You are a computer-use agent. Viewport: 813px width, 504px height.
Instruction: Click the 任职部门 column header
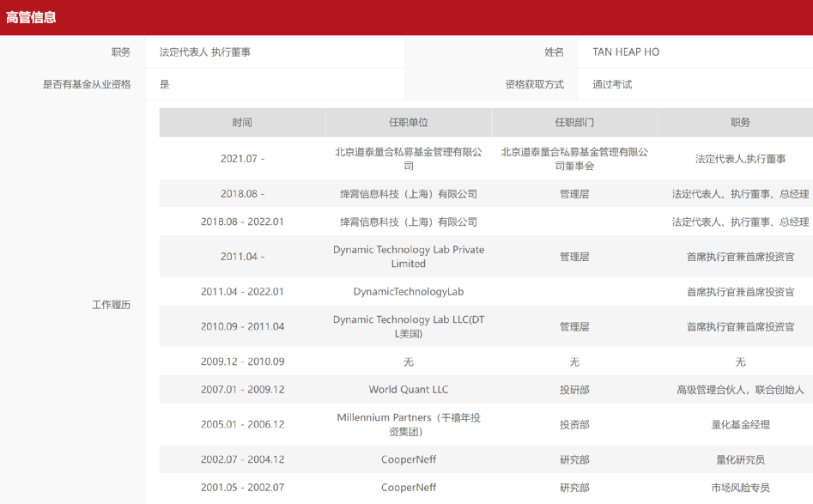[x=573, y=122]
